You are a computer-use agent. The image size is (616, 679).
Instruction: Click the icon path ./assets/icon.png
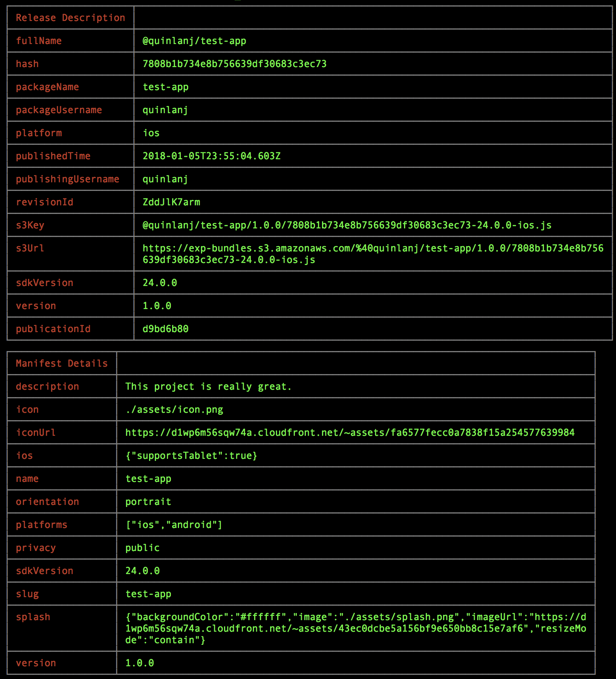coord(174,409)
